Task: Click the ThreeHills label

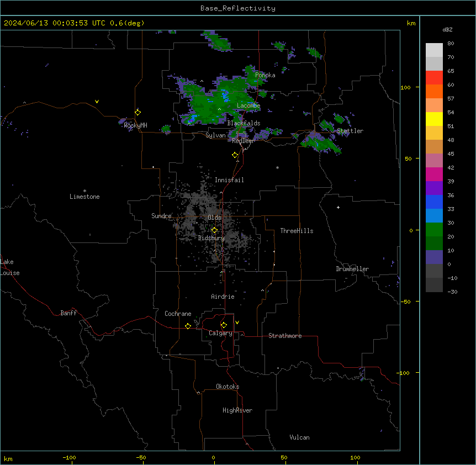Action: click(297, 231)
